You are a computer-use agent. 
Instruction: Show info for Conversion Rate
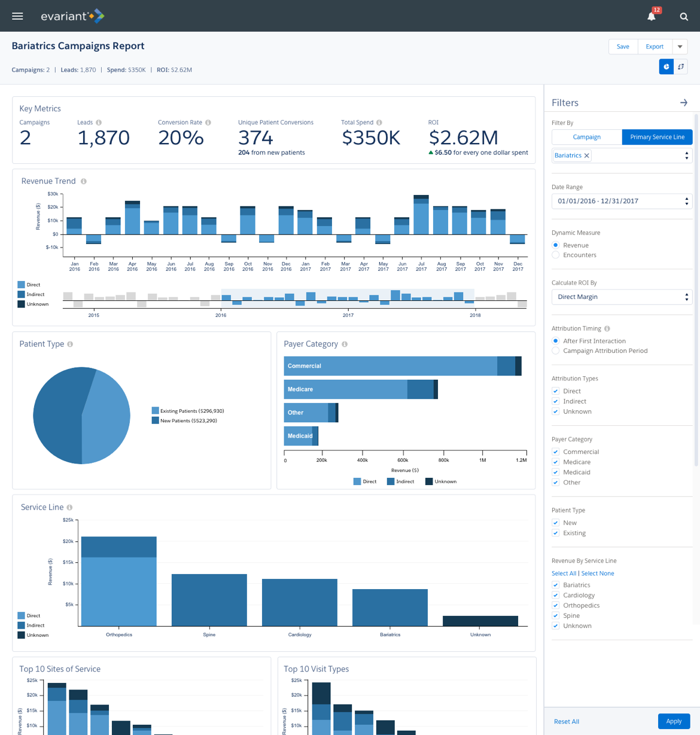tap(208, 123)
